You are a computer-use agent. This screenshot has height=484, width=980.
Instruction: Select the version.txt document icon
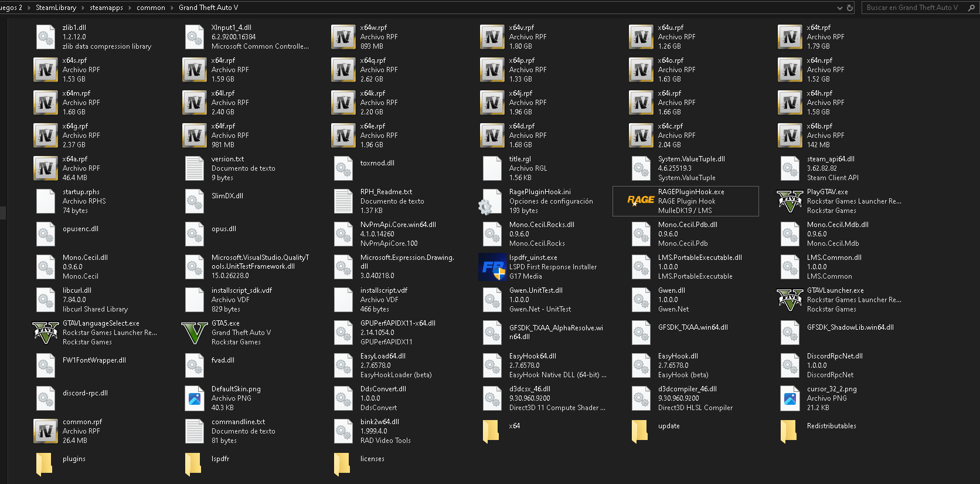pos(194,168)
